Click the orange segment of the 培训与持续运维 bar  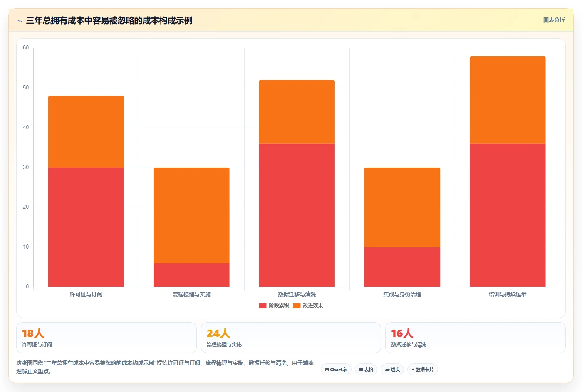click(x=508, y=100)
